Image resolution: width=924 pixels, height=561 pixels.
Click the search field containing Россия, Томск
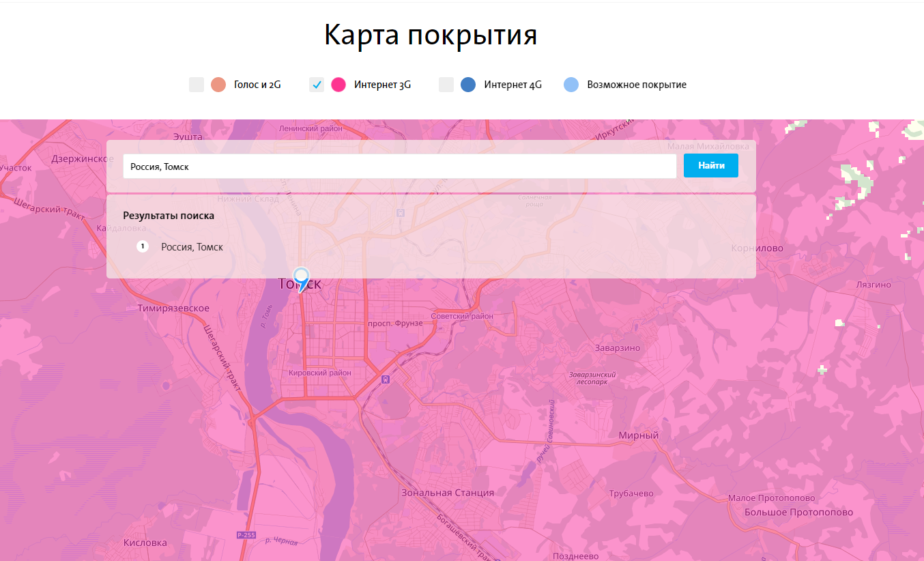tap(400, 167)
